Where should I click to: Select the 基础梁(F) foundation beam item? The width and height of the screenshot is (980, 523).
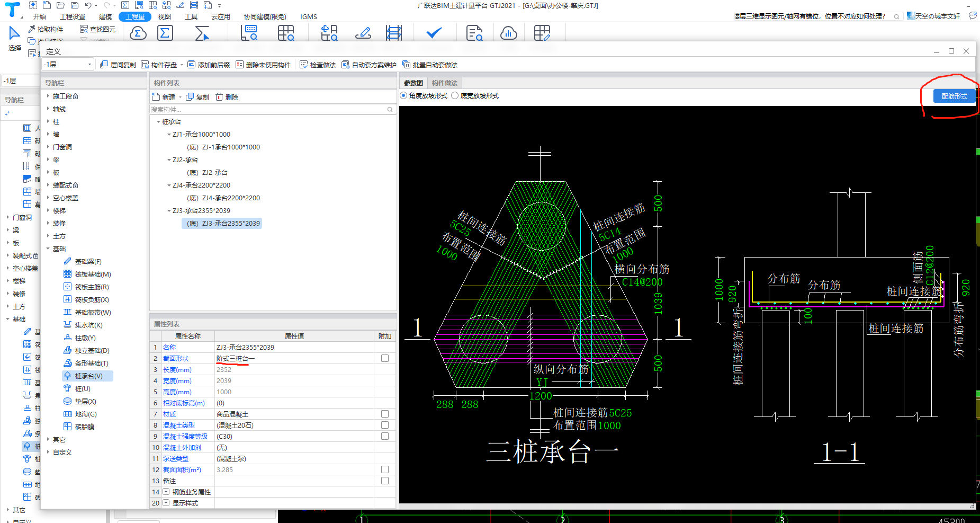click(x=87, y=261)
